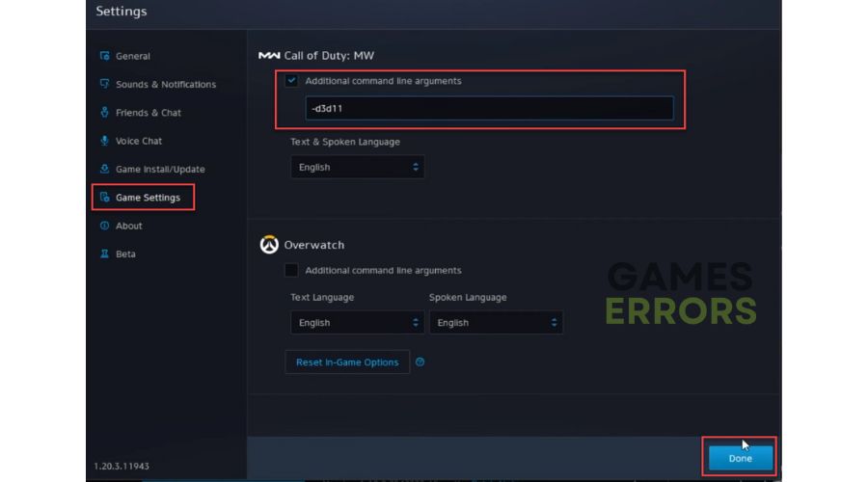The height and width of the screenshot is (482, 868).
Task: Click the Settings window title
Action: click(x=122, y=11)
